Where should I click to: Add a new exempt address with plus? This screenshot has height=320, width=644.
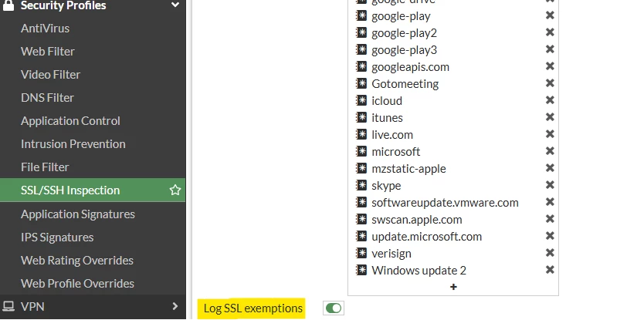453,287
